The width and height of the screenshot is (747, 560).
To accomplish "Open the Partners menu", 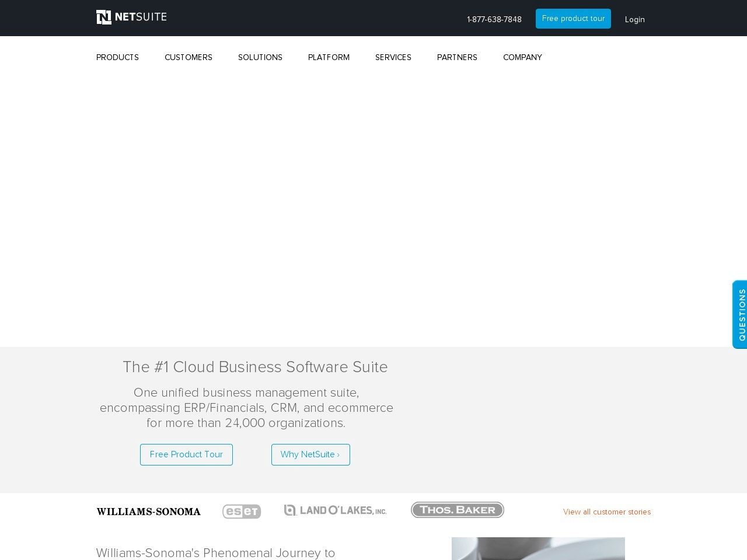I will 457,57.
